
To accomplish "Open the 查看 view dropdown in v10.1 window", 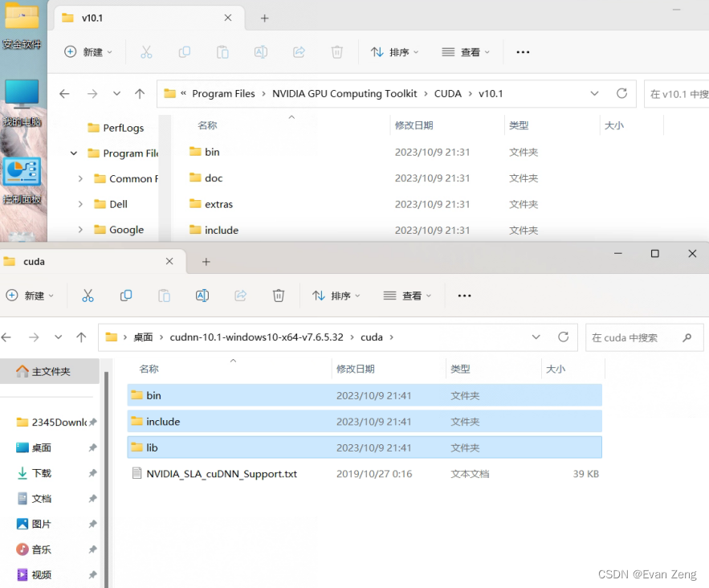I will pyautogui.click(x=466, y=52).
